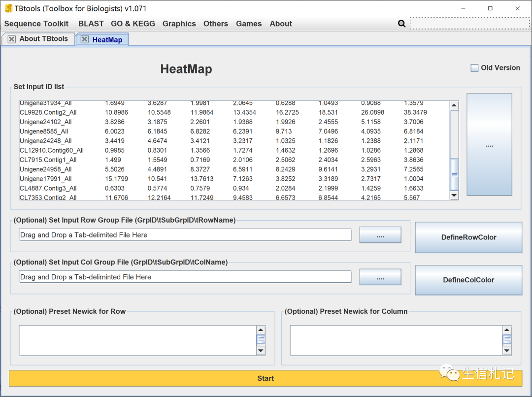Click the DefineColColor button

pos(468,280)
